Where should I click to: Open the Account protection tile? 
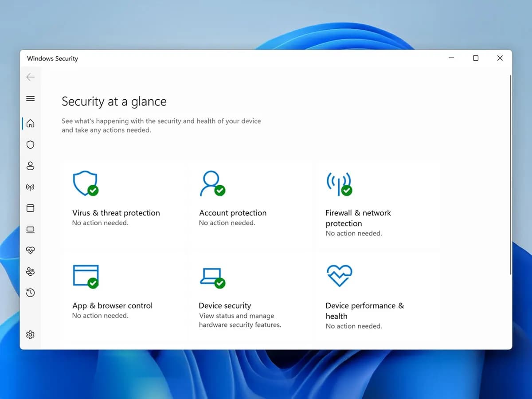point(233,213)
